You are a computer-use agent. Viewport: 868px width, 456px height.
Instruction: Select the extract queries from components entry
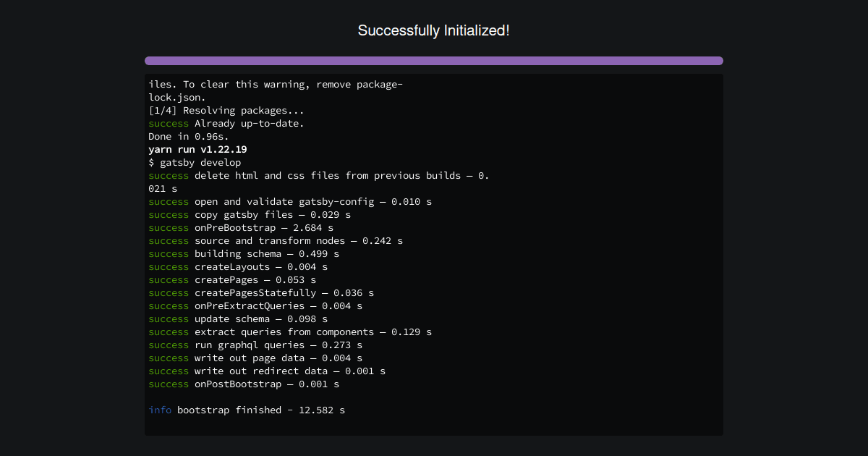pyautogui.click(x=312, y=332)
